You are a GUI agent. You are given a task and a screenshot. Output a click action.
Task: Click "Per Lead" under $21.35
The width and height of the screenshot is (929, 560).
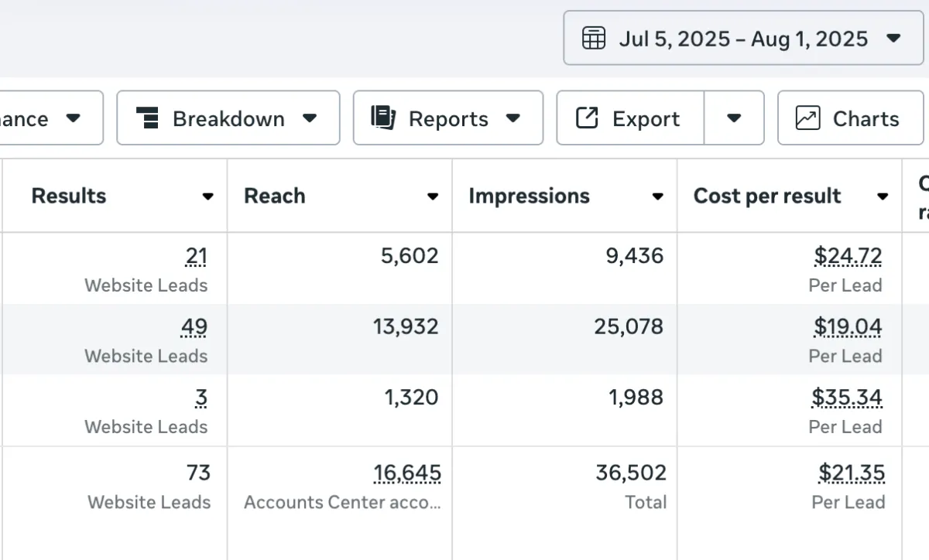(x=848, y=502)
